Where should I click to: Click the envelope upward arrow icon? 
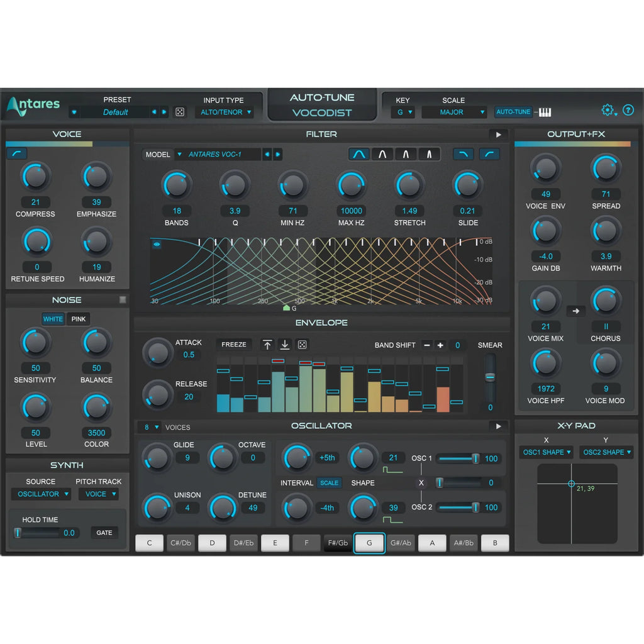pos(267,345)
